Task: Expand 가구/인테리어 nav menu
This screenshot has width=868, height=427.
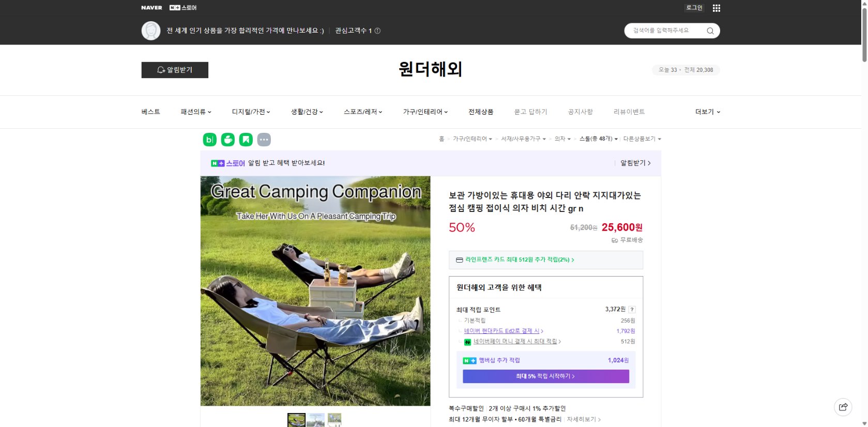Action: coord(425,112)
